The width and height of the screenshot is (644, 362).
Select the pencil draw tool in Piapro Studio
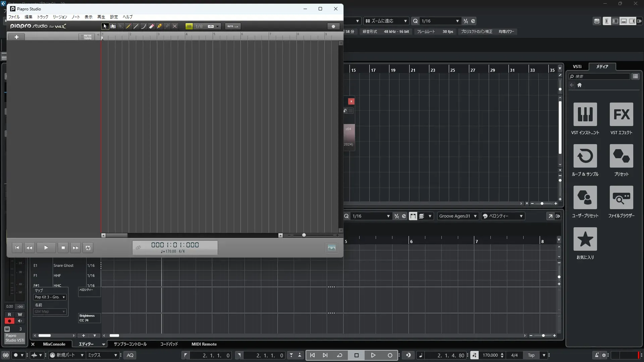coord(128,26)
